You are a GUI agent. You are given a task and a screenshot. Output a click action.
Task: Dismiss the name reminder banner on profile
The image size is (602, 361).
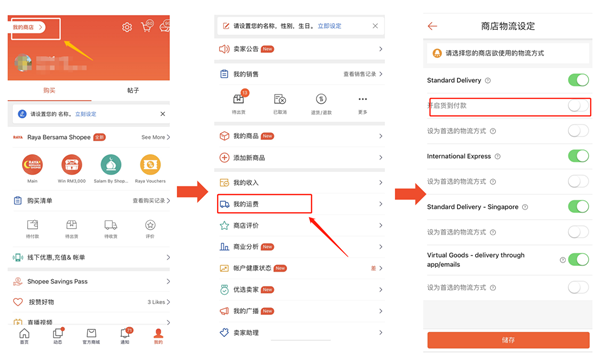click(x=163, y=114)
